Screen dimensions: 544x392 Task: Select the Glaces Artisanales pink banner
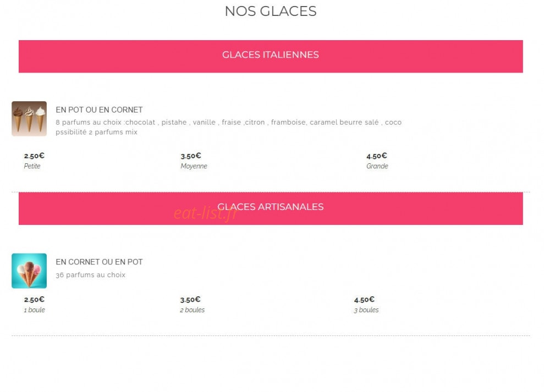[x=271, y=208]
